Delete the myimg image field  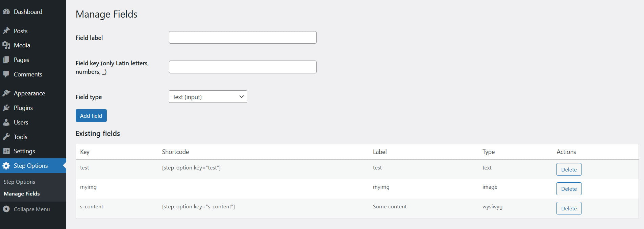tap(569, 189)
